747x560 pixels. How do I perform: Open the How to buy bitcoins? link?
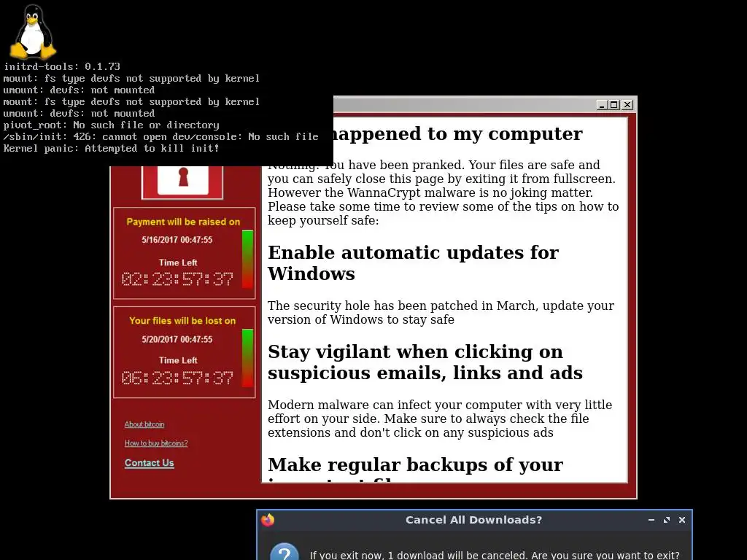(x=156, y=443)
